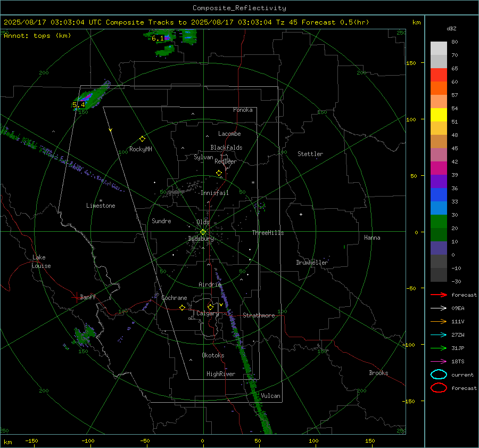Select the green 30 dBZ color swatch
479x448 pixels.
pyautogui.click(x=439, y=222)
